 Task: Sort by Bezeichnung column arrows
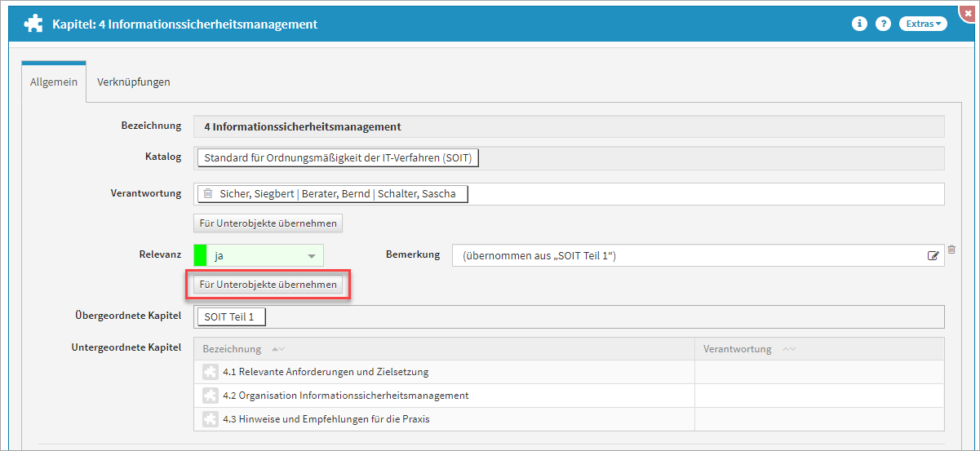(278, 349)
